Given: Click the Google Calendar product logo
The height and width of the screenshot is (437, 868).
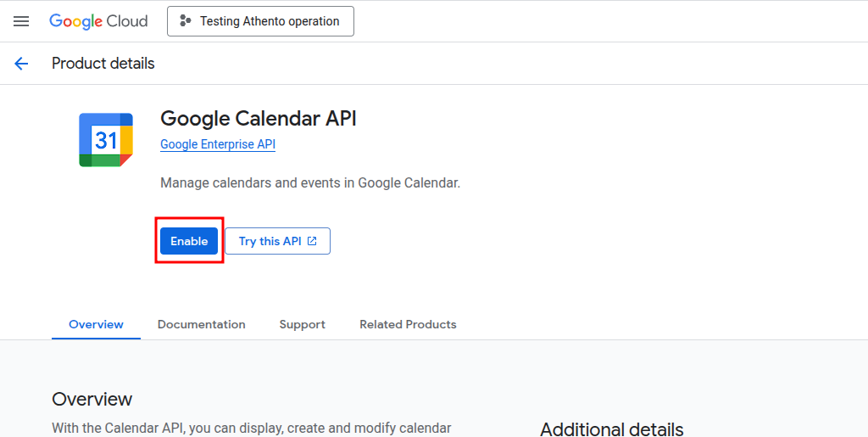Looking at the screenshot, I should coord(106,140).
